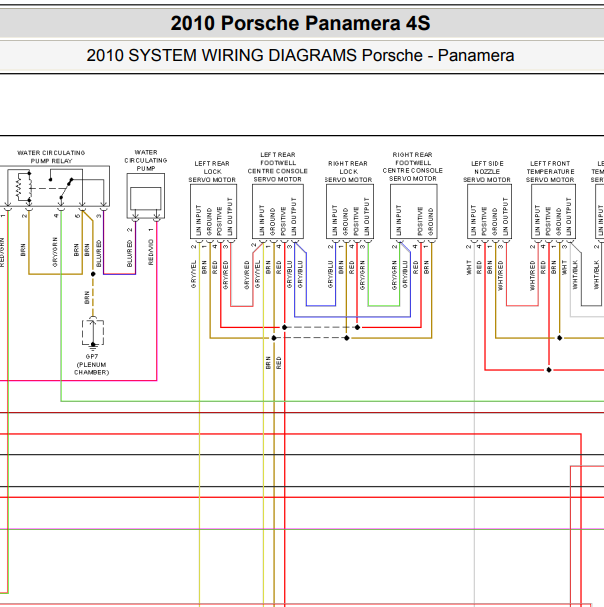
Task: Select the "LEFT REAR FOOTWELL CENTRE CONSOLE SERVO MOTOR" label
Action: click(x=278, y=167)
